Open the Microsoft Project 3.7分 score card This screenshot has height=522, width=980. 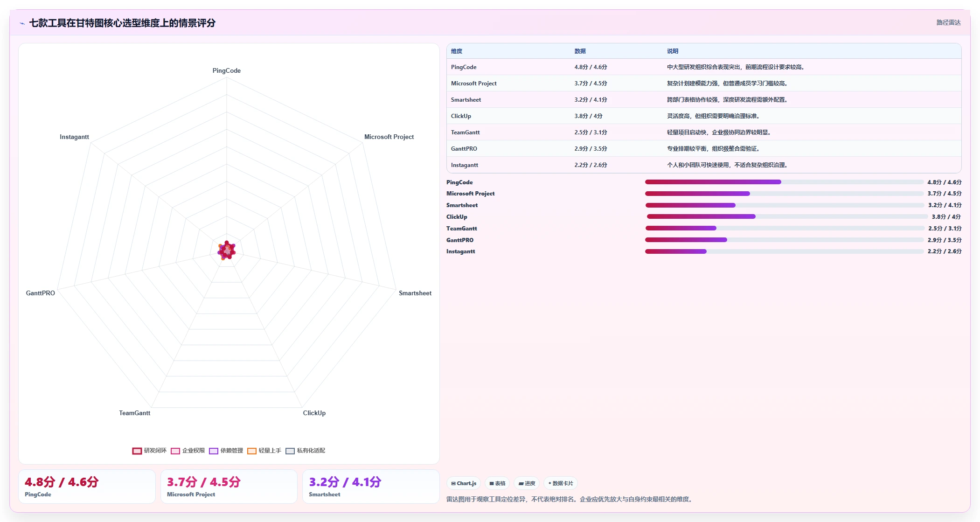pyautogui.click(x=229, y=487)
